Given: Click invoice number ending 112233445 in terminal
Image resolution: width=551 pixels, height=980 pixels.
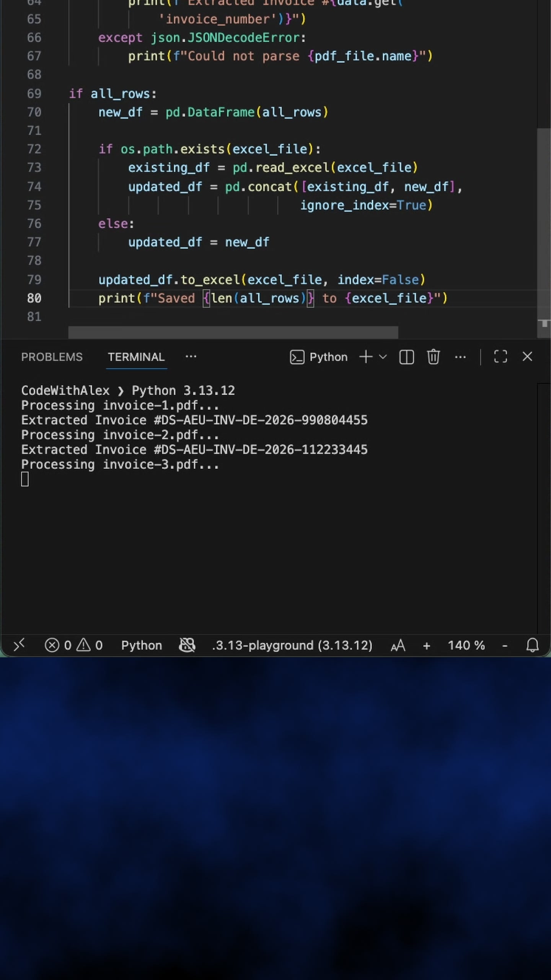Looking at the screenshot, I should tap(261, 449).
